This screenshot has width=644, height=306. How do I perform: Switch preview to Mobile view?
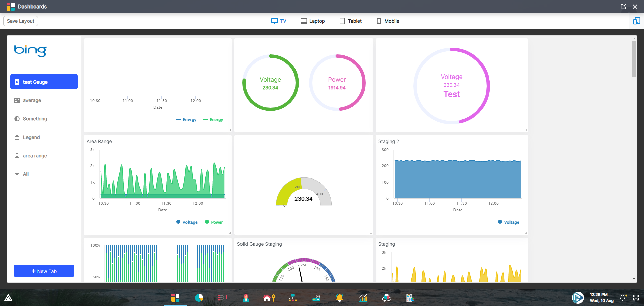pyautogui.click(x=388, y=21)
